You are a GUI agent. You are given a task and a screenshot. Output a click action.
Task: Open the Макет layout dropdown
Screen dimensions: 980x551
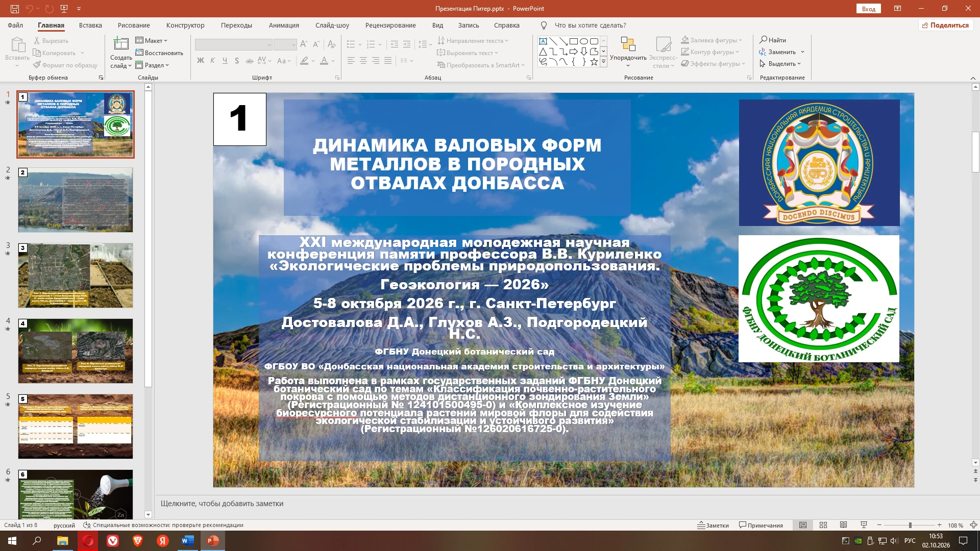(151, 41)
